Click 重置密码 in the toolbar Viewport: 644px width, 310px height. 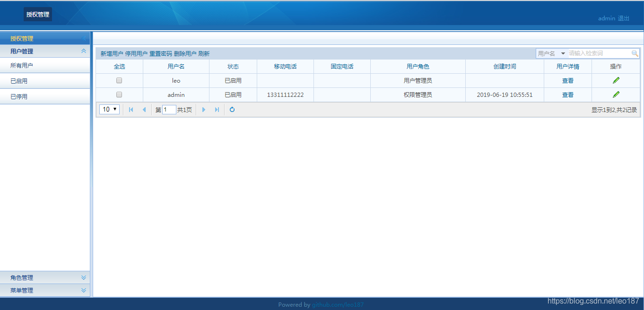[x=161, y=54]
